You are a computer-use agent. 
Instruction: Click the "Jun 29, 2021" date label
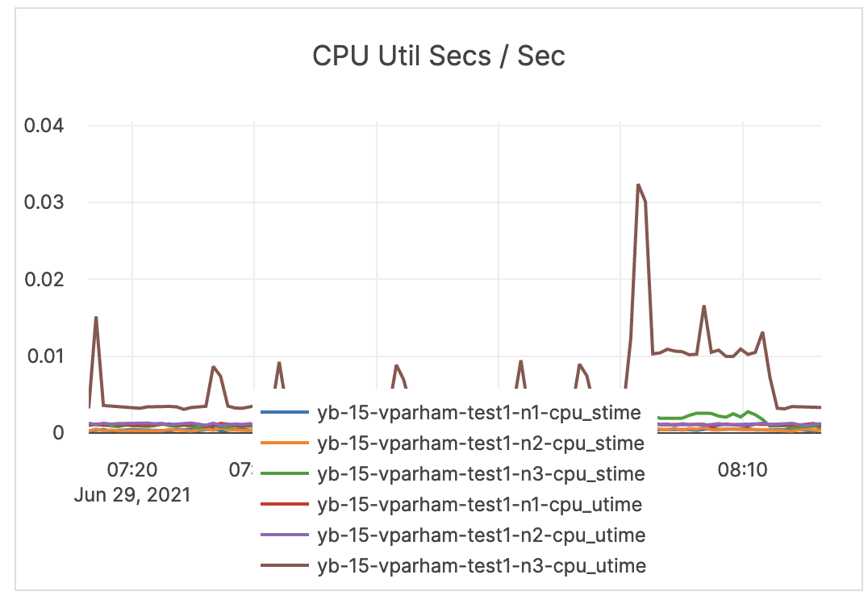pyautogui.click(x=132, y=494)
